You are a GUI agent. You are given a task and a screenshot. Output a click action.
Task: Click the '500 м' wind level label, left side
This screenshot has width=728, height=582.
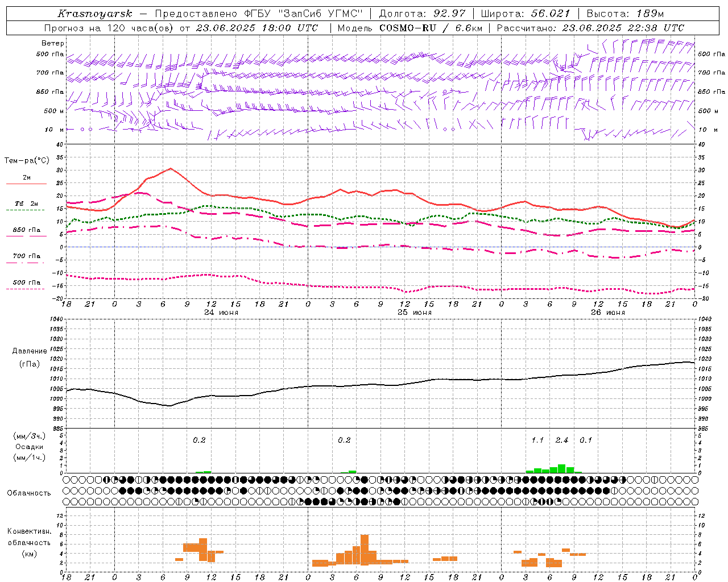pos(54,111)
